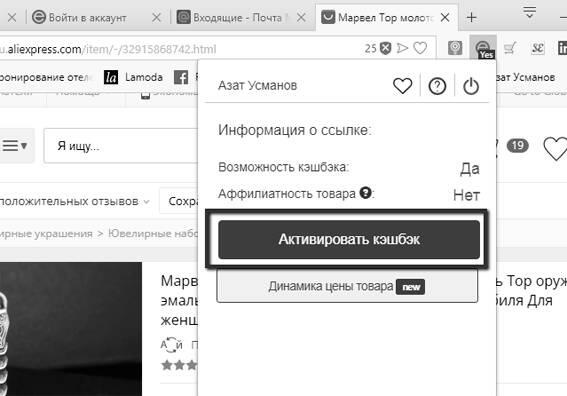The image size is (567, 396).
Task: Click the heart favorites icon in the popup header
Action: click(x=402, y=86)
